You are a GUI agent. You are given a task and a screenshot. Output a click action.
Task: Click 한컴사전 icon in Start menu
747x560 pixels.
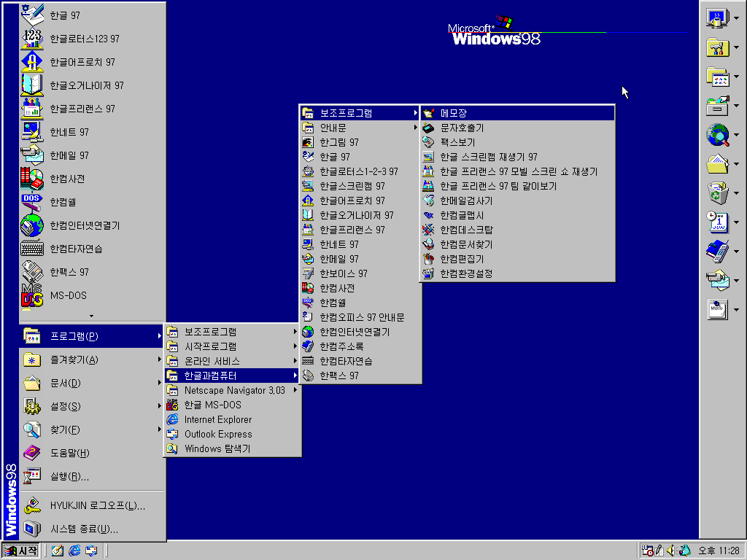pos(32,179)
